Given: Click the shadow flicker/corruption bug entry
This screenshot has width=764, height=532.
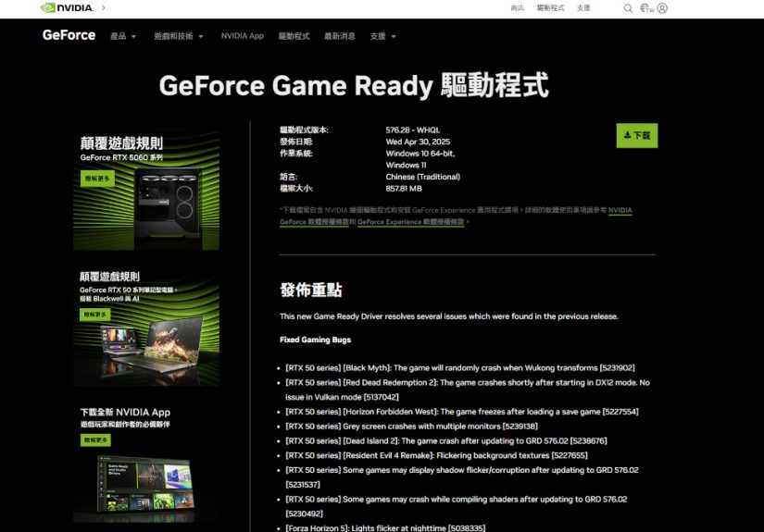Looking at the screenshot, I should pos(462,477).
